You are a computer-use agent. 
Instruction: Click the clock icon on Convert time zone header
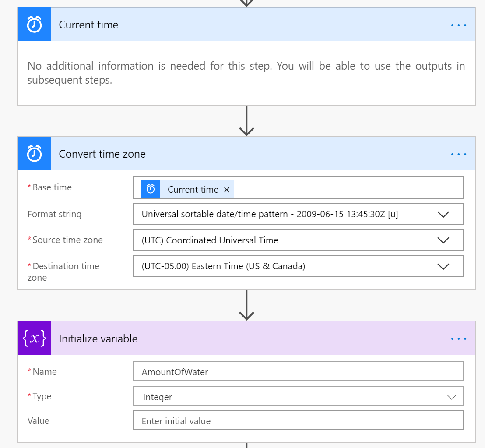point(34,154)
